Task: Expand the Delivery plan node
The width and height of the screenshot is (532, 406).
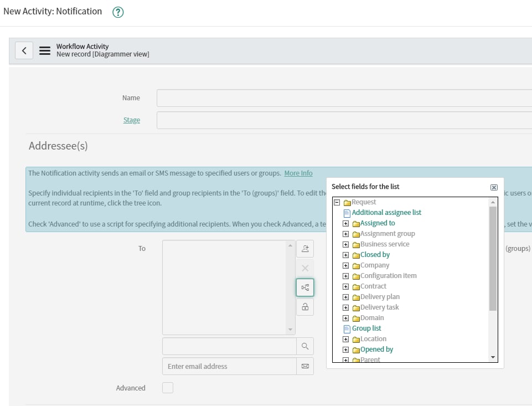Action: tap(346, 297)
